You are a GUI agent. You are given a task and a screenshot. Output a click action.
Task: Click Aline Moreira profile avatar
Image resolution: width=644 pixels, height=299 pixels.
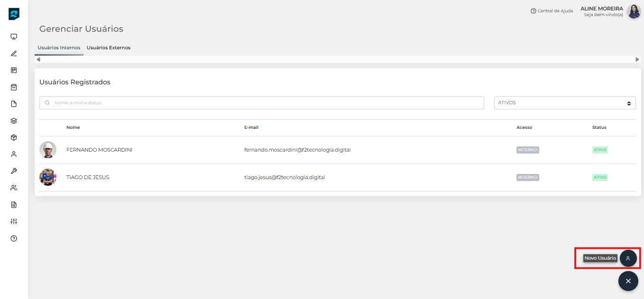point(634,11)
